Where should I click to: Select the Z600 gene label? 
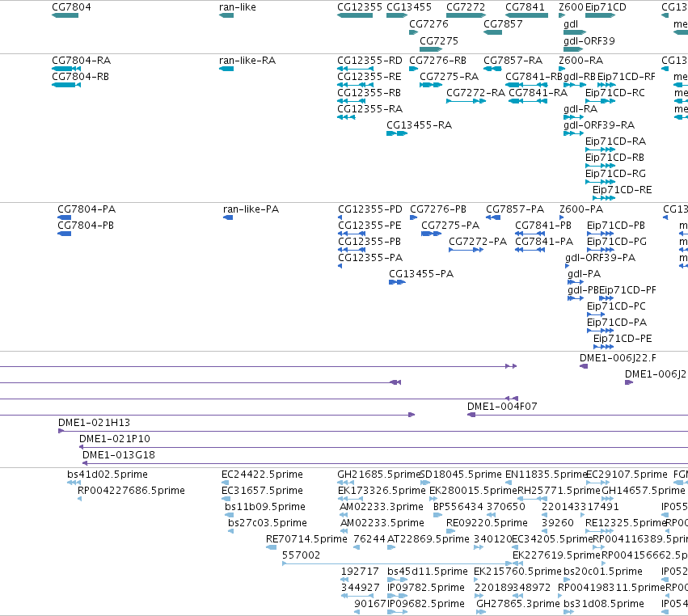[x=571, y=7]
